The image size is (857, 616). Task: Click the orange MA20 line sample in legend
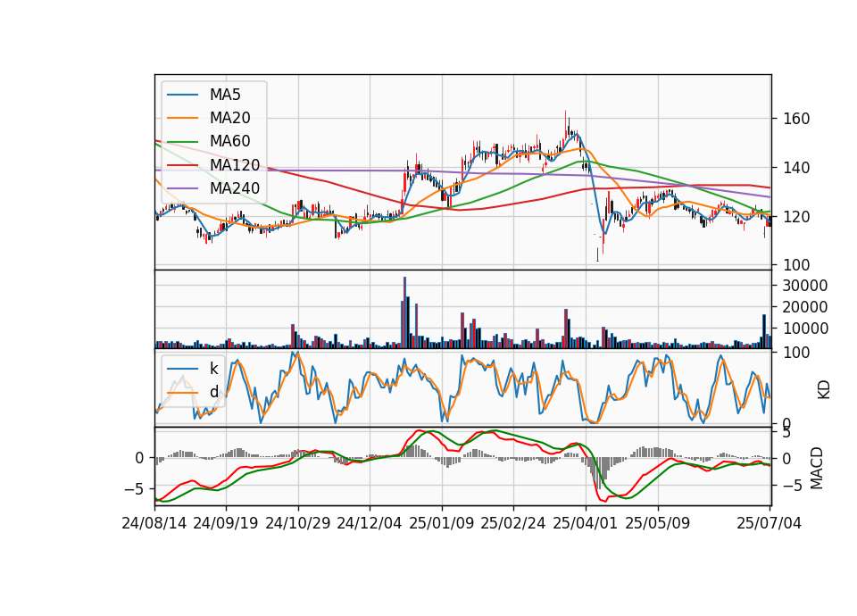182,118
